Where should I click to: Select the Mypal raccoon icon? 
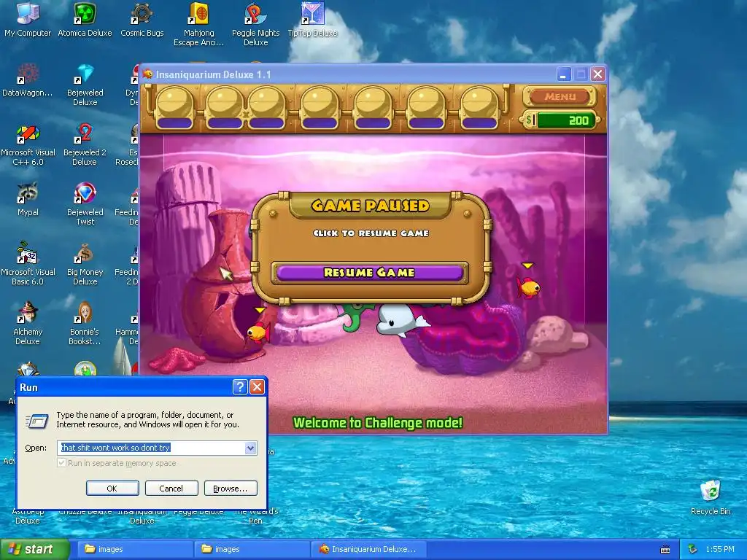click(28, 200)
